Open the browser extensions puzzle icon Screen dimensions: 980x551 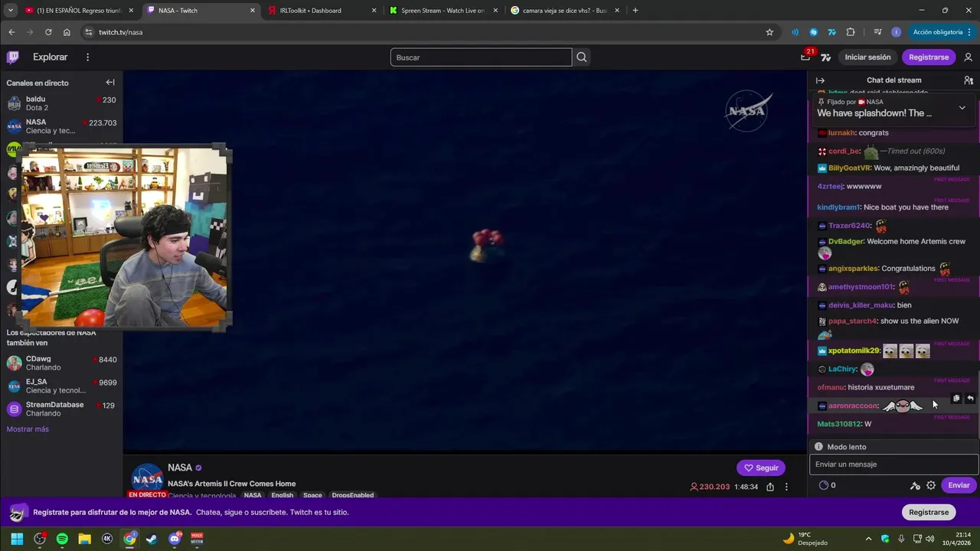(851, 32)
